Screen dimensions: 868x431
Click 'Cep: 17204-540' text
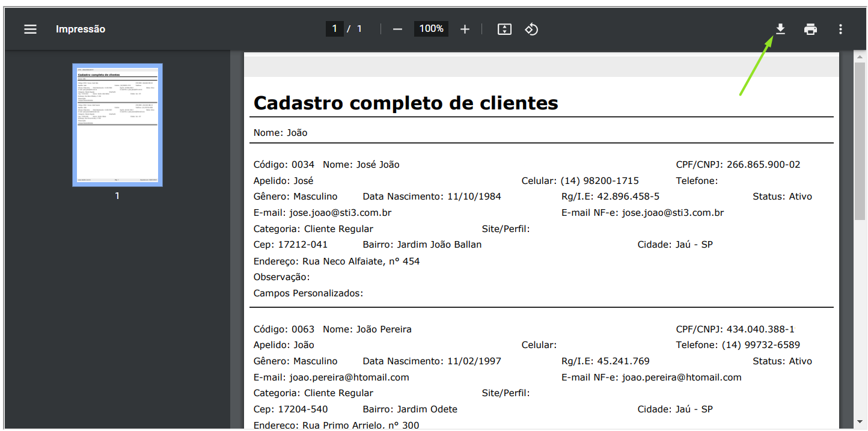click(291, 409)
